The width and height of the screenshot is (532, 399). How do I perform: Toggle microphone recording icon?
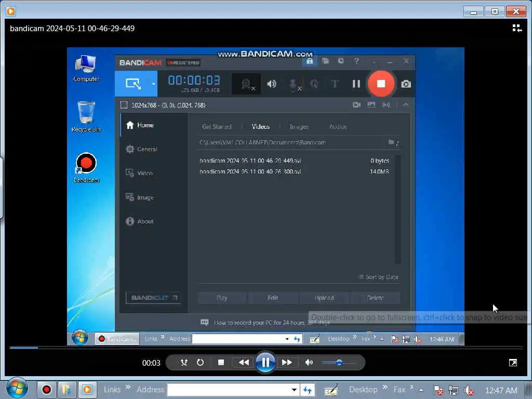coord(294,85)
